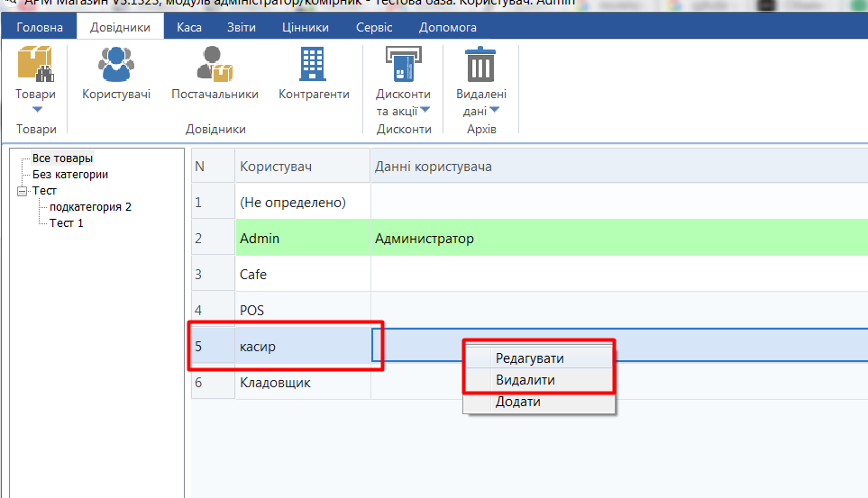Expand the Товари dropdown arrow
868x498 pixels.
pos(37,110)
